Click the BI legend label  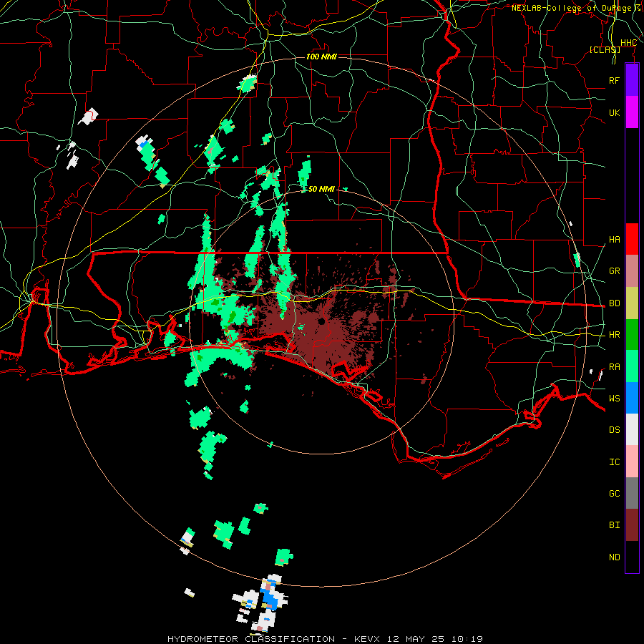pos(614,525)
